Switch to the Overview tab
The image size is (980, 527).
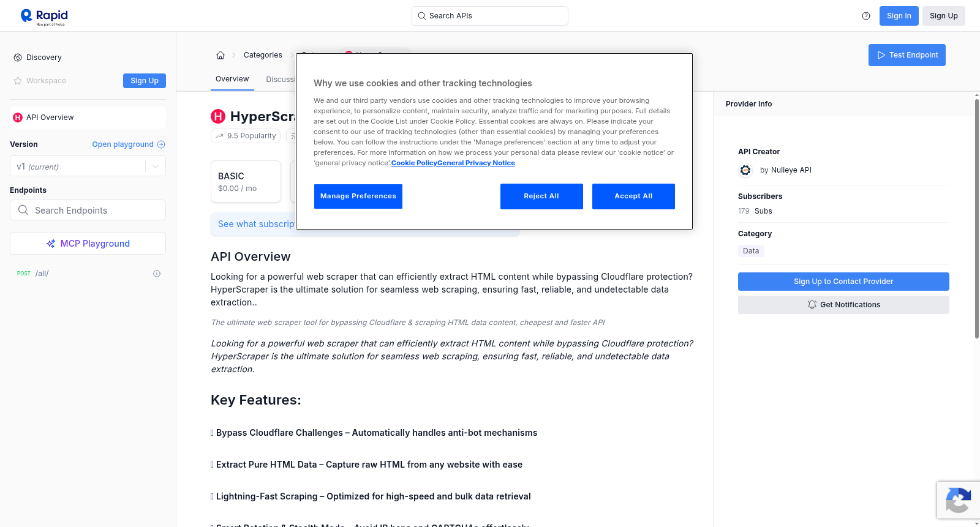232,79
